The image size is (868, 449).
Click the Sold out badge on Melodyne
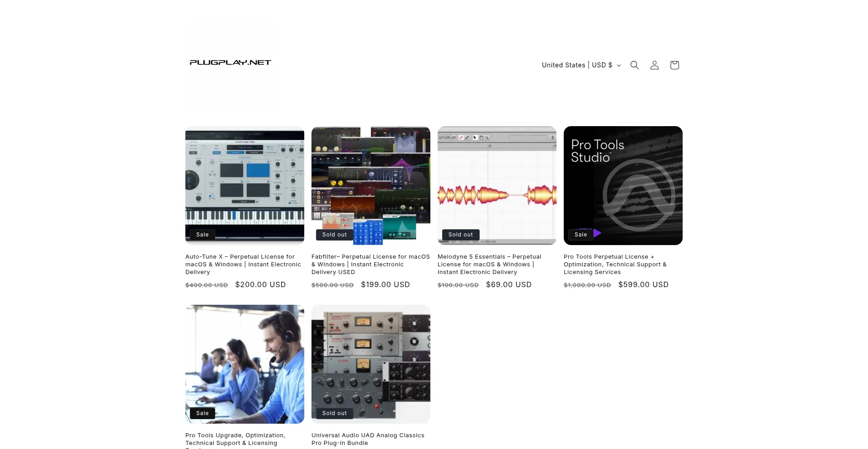[x=461, y=235]
